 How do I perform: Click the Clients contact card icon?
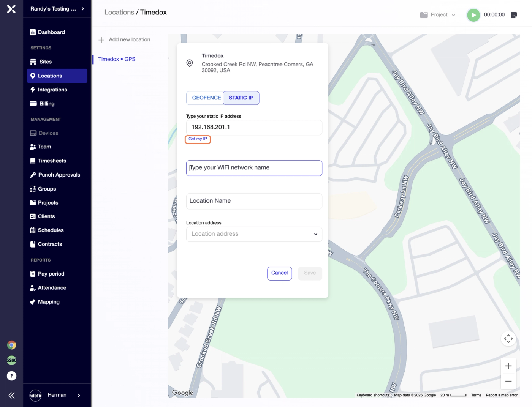point(33,216)
